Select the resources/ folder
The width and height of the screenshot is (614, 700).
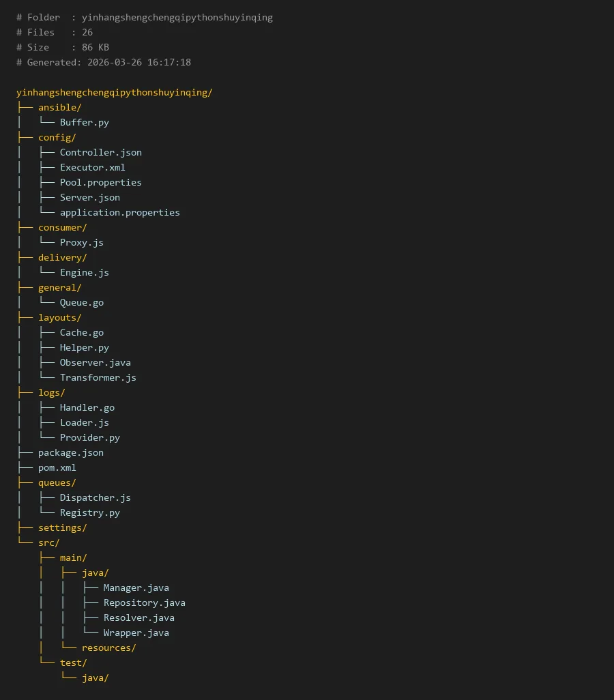(x=109, y=647)
